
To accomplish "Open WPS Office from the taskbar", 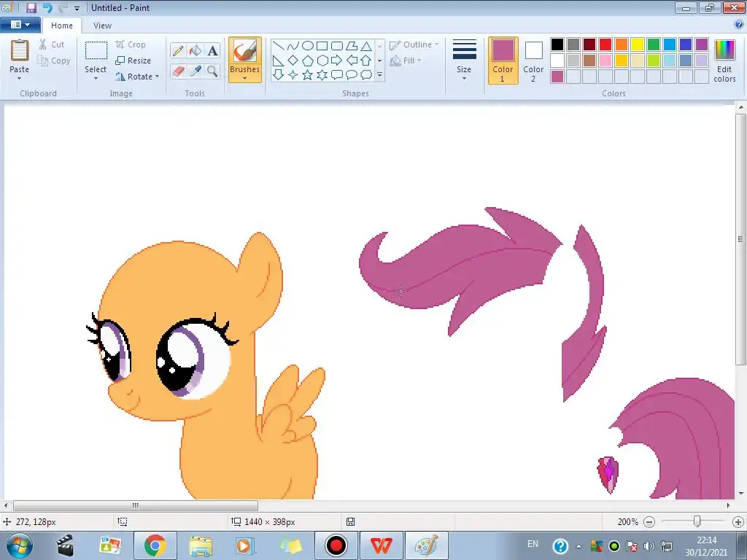I will (382, 545).
